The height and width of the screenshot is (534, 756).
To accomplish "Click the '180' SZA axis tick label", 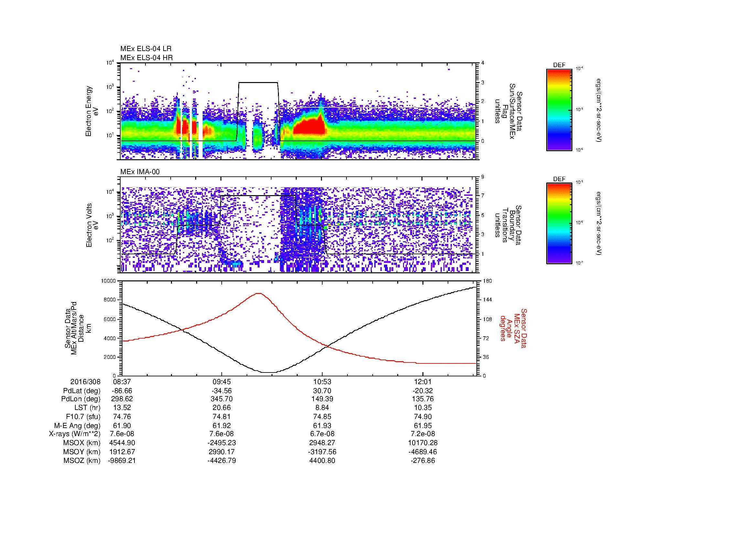I will (487, 281).
